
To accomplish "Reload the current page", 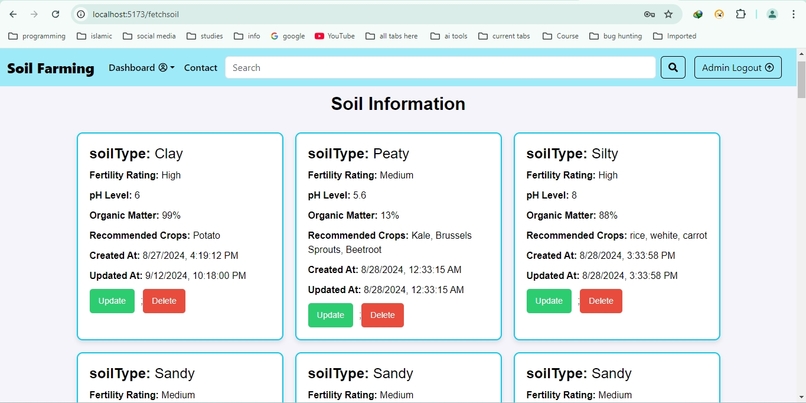I will tap(56, 14).
